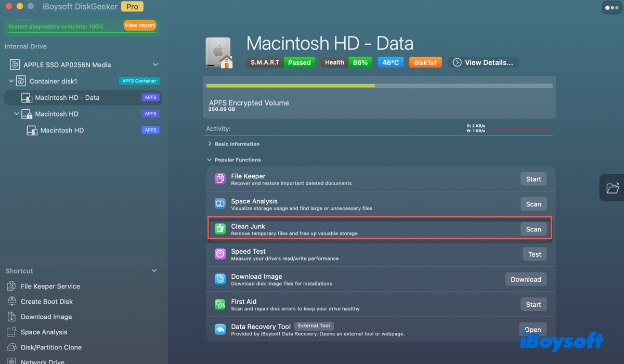This screenshot has width=624, height=364.
Task: Collapse the APPLE SSD AP0256N Media chevron
Action: click(155, 64)
